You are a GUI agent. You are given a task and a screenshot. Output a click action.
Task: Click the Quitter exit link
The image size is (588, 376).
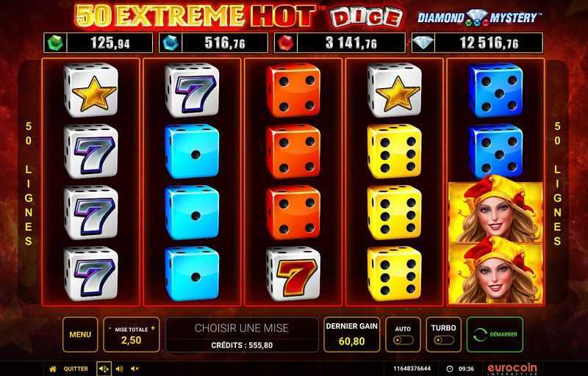pos(76,369)
